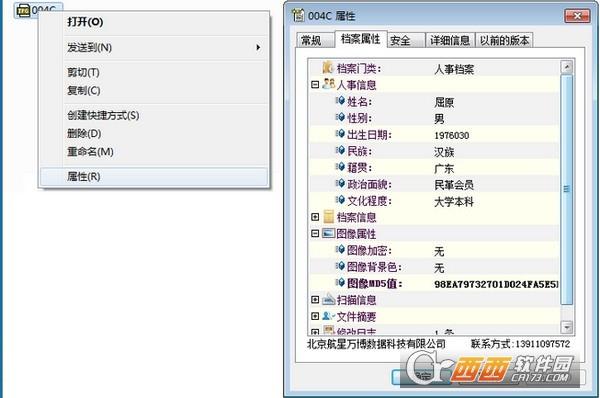600x398 pixels.
Task: Click the 扫描信息 scanner icon
Action: point(329,299)
